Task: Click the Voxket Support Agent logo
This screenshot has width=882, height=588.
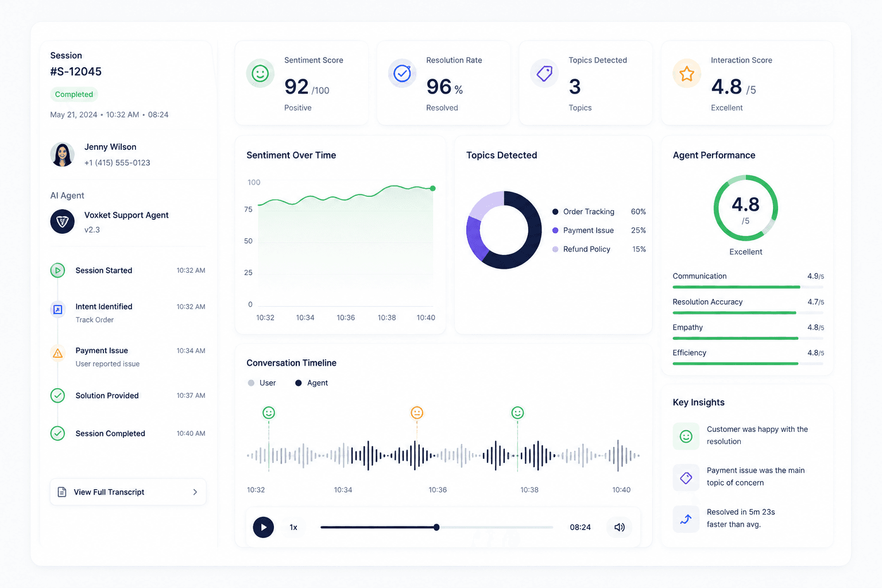Action: 62,222
